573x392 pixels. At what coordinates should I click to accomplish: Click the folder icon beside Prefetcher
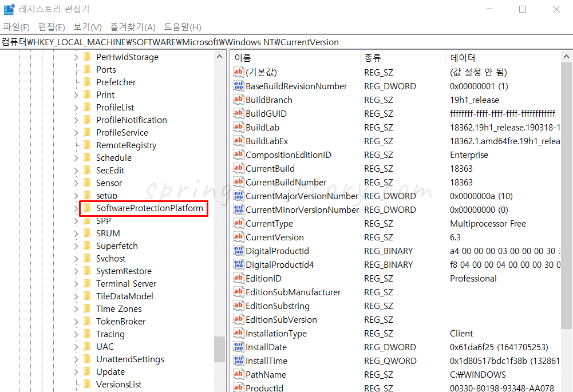(x=87, y=82)
